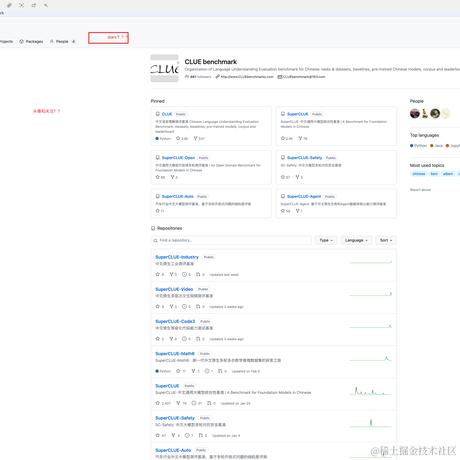
Task: Click the star icon in pinned SuperCLUE-Agent card
Action: pyautogui.click(x=283, y=211)
